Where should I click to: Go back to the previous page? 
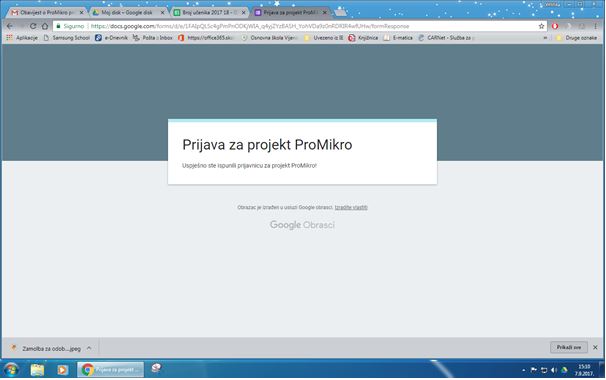click(x=10, y=26)
